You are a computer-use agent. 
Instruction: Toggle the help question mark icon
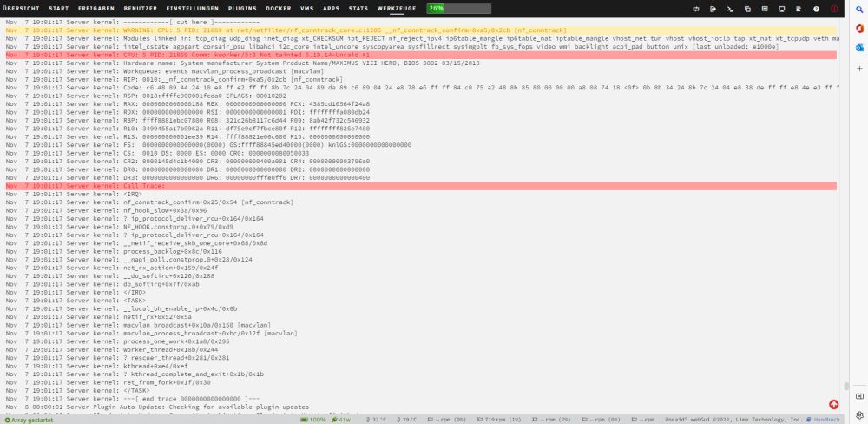(816, 9)
